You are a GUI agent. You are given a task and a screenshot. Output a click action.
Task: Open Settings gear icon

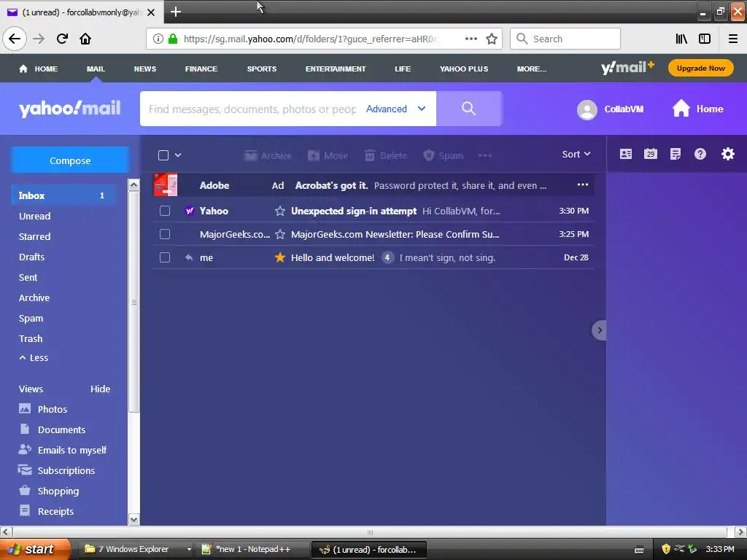coord(727,154)
